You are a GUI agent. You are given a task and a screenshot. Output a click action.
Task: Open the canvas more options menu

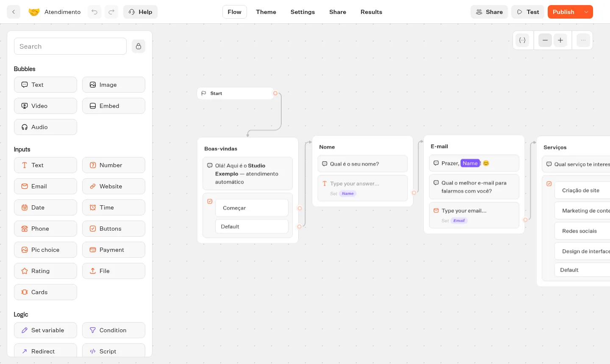[583, 40]
